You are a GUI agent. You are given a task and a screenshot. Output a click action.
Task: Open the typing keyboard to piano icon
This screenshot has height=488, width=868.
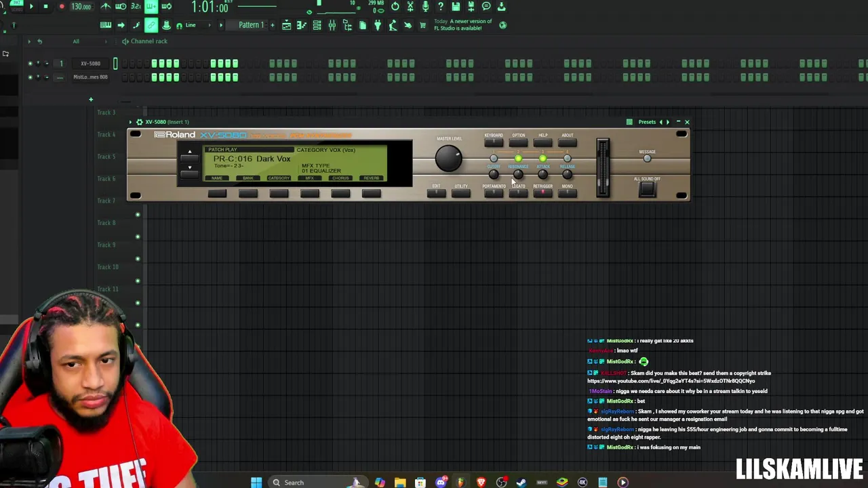click(106, 25)
